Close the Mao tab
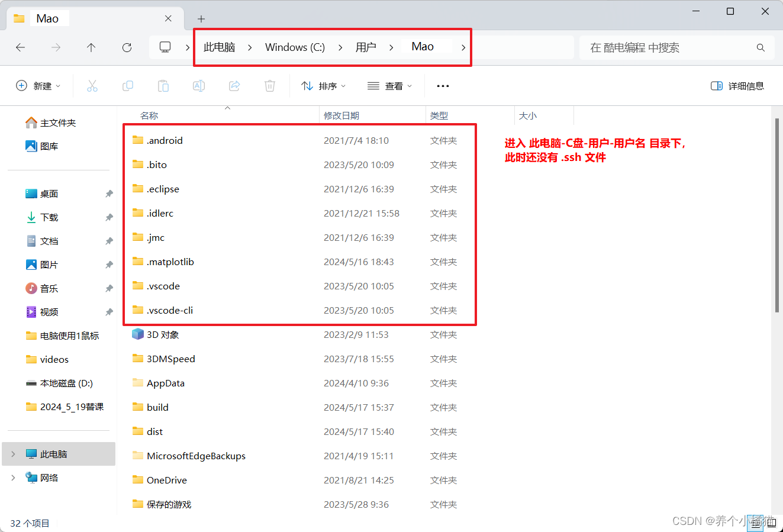Screen dimensions: 783x532 [x=168, y=18]
